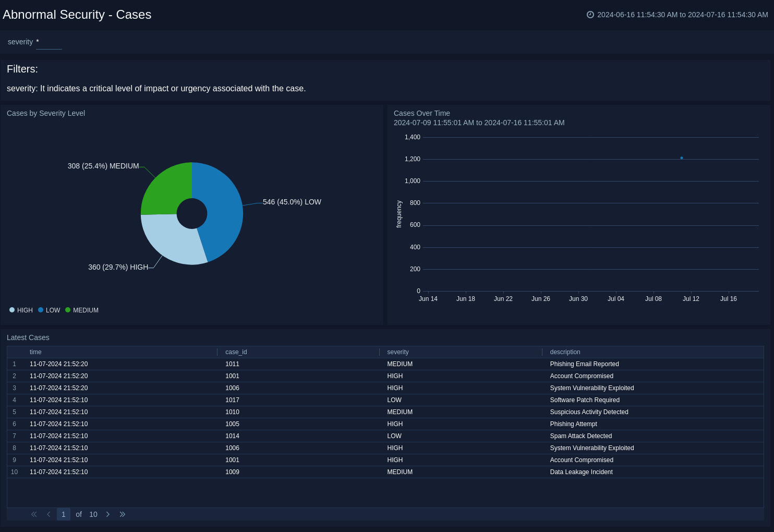Click the 'Cases Over Time' panel title

[422, 113]
